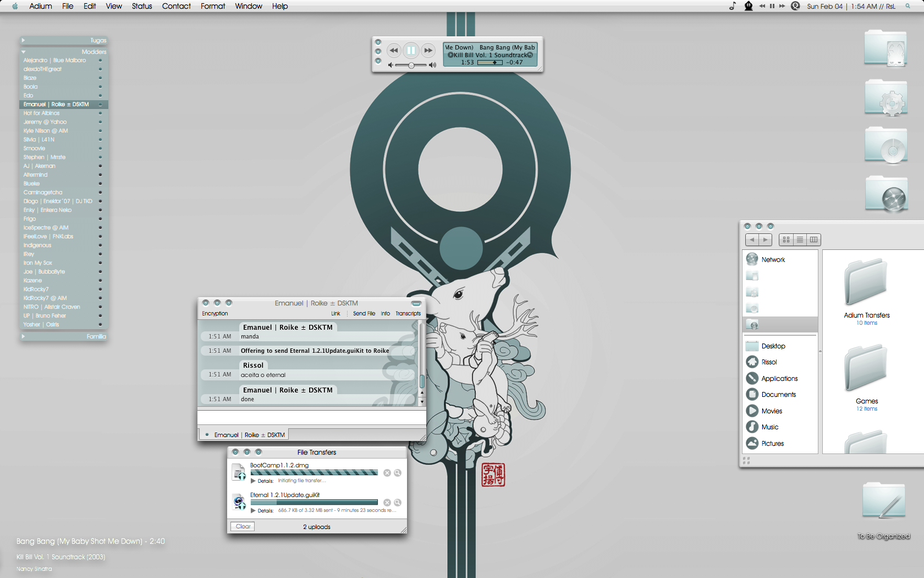The image size is (924, 578).
Task: Click the track progress bar in iTunes display
Action: click(490, 63)
